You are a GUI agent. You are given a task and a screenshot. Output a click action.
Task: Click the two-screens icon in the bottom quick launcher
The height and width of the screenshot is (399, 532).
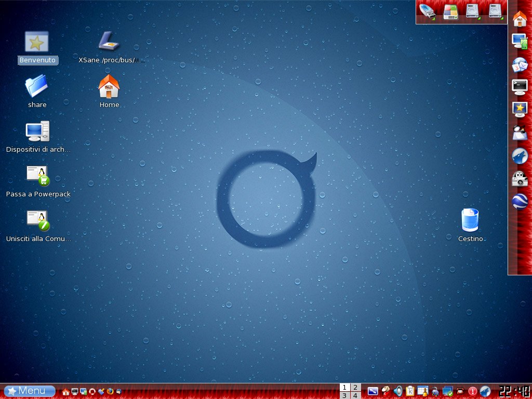[x=84, y=392]
